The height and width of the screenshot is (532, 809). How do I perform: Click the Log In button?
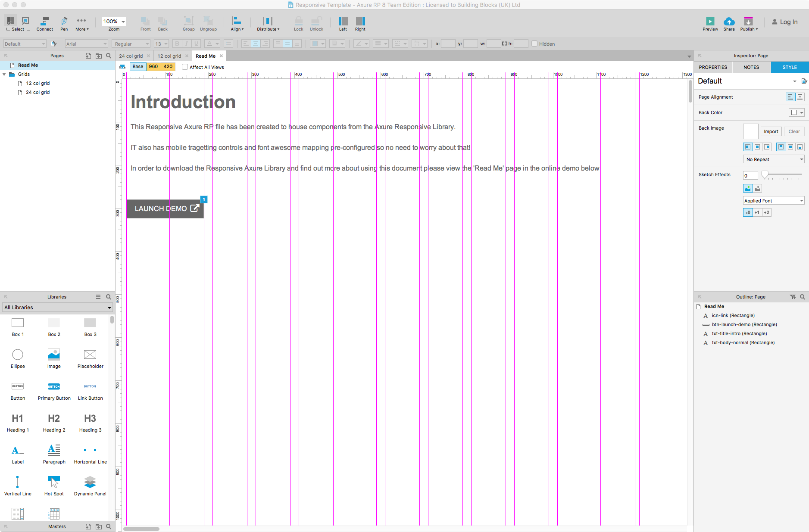[x=784, y=22]
